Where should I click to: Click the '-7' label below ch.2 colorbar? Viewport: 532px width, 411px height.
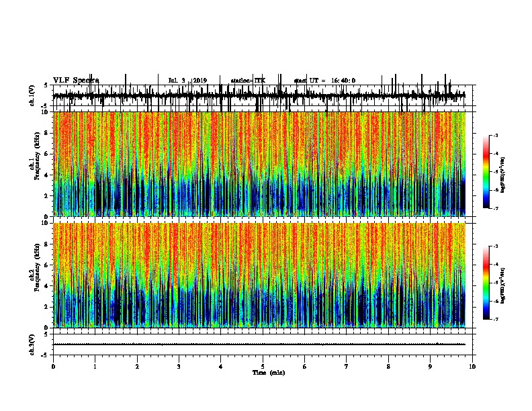(x=495, y=320)
